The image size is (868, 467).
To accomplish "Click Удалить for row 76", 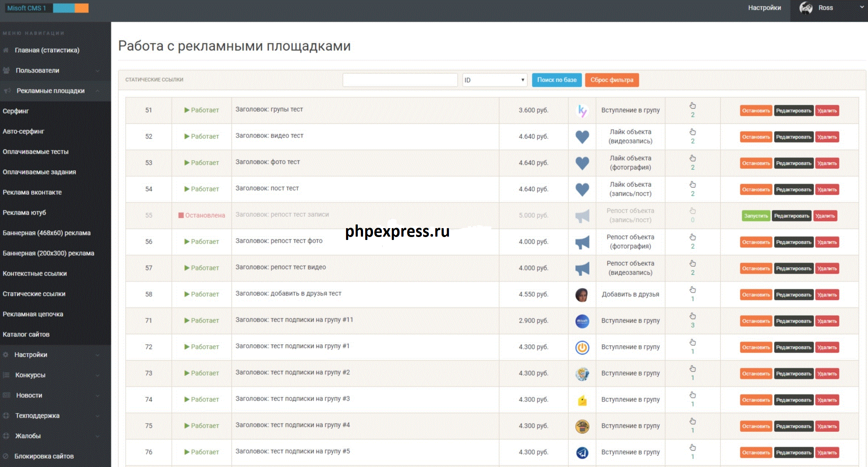I will 827,453.
